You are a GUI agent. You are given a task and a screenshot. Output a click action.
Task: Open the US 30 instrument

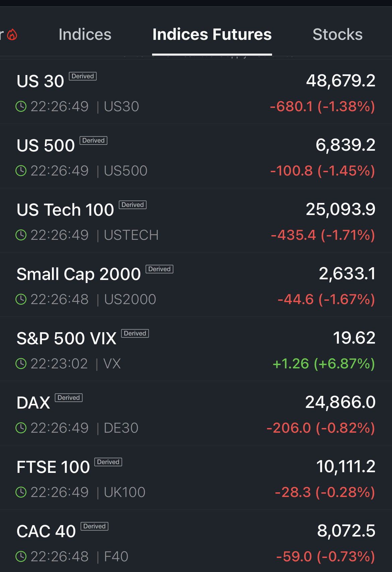point(41,81)
